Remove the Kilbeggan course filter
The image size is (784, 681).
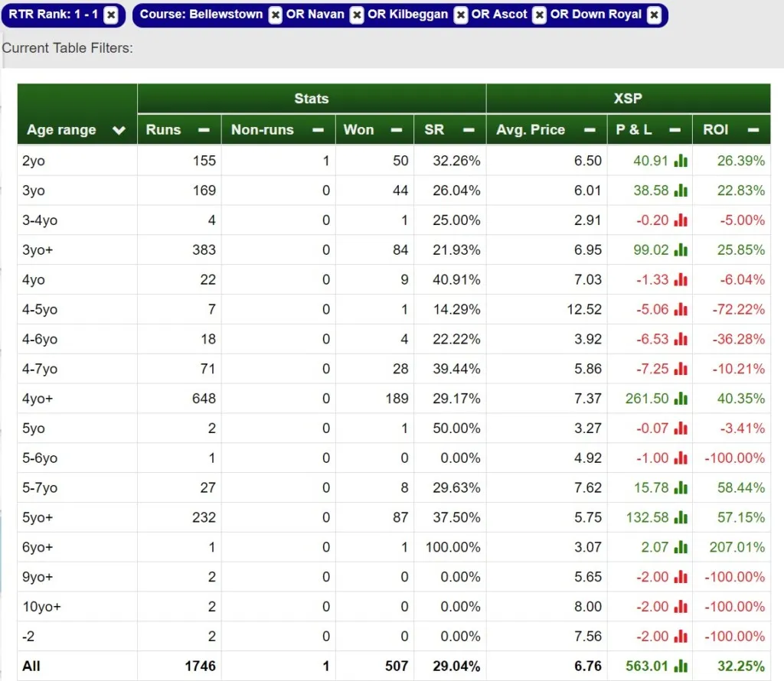(x=460, y=15)
